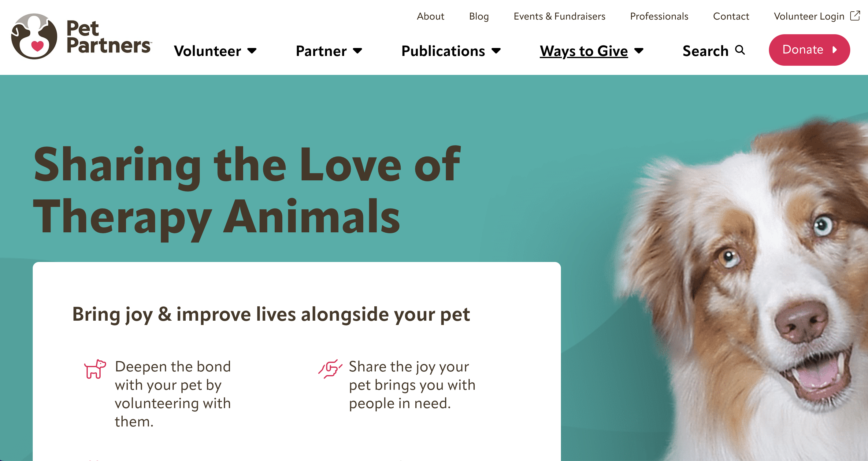This screenshot has width=868, height=461.
Task: Expand the Volunteer dropdown arrow
Action: pyautogui.click(x=252, y=51)
